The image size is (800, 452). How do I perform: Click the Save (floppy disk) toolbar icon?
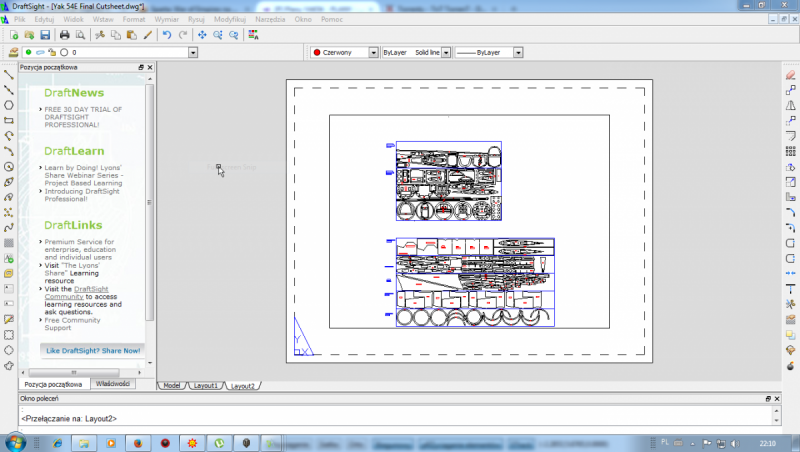coord(45,35)
